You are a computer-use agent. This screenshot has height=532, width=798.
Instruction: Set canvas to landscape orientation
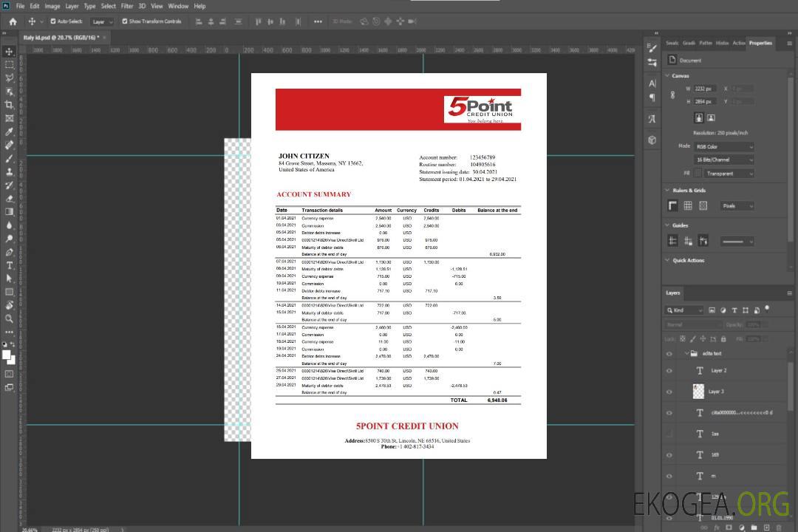[x=711, y=118]
